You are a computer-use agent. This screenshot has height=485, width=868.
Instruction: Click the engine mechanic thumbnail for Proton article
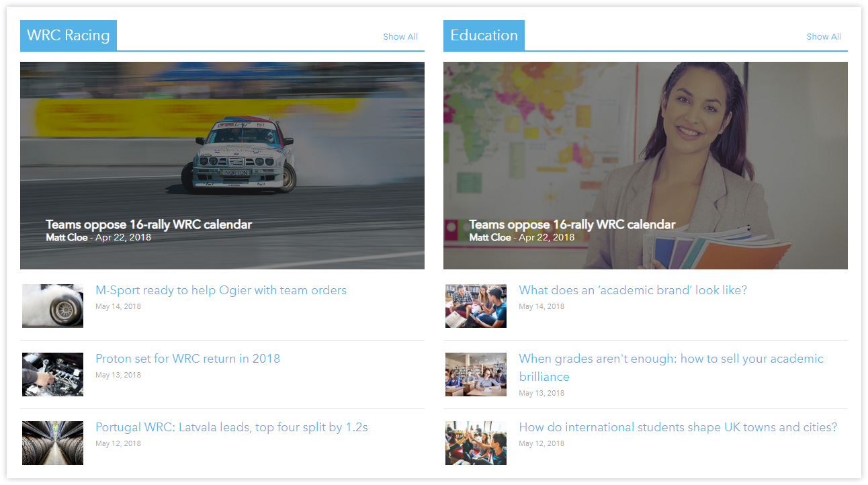[52, 374]
